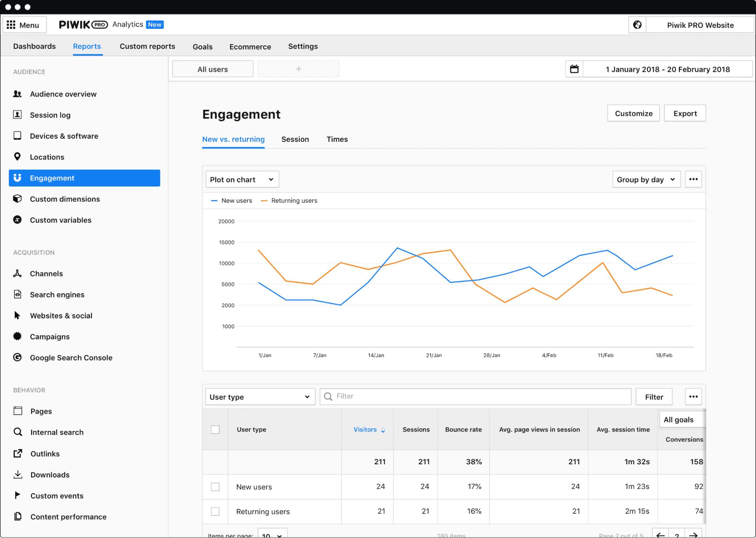Viewport: 756px width, 538px height.
Task: Click the three-dot menu next to Group by day
Action: point(694,179)
